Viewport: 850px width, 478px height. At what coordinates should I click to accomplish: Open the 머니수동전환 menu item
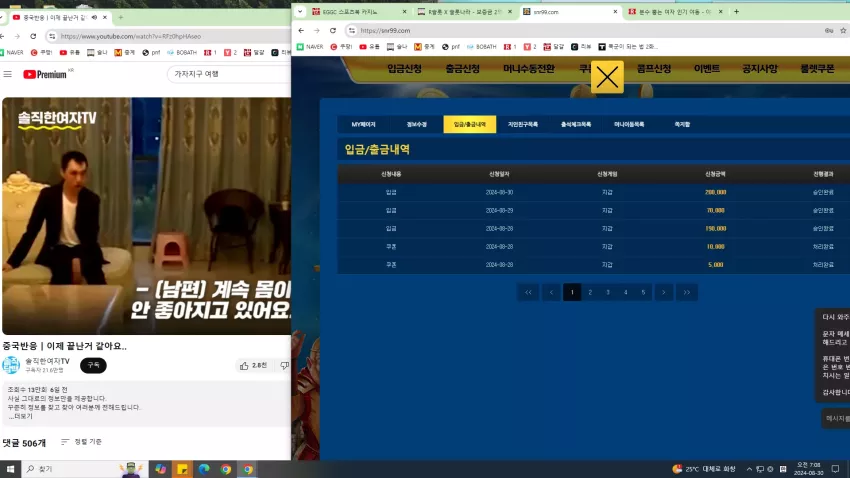pyautogui.click(x=529, y=69)
